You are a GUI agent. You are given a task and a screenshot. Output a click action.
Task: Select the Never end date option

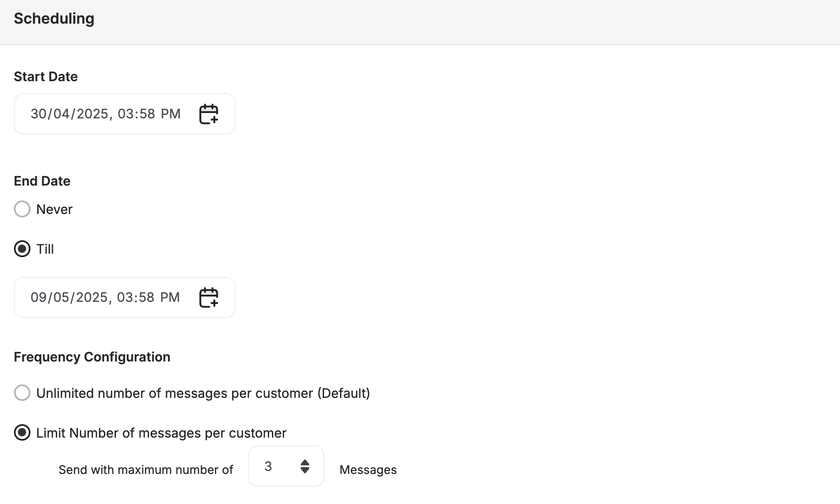click(22, 209)
